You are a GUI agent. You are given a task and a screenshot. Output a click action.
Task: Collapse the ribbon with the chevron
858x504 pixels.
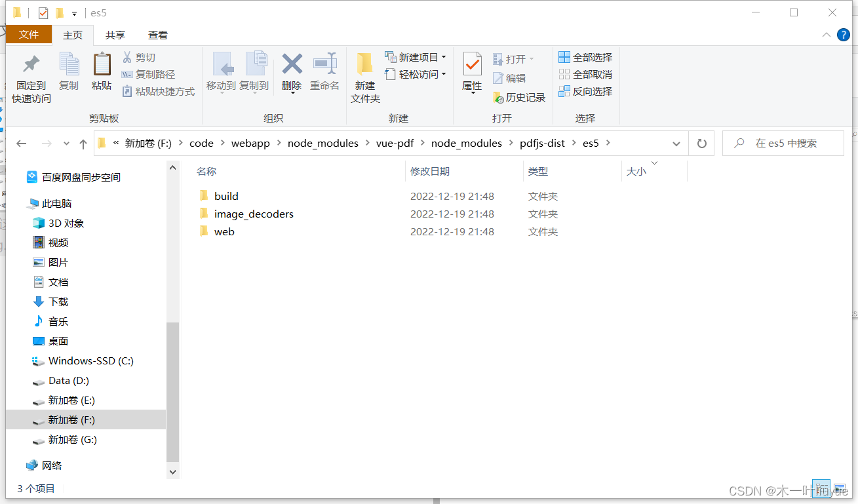click(x=826, y=35)
